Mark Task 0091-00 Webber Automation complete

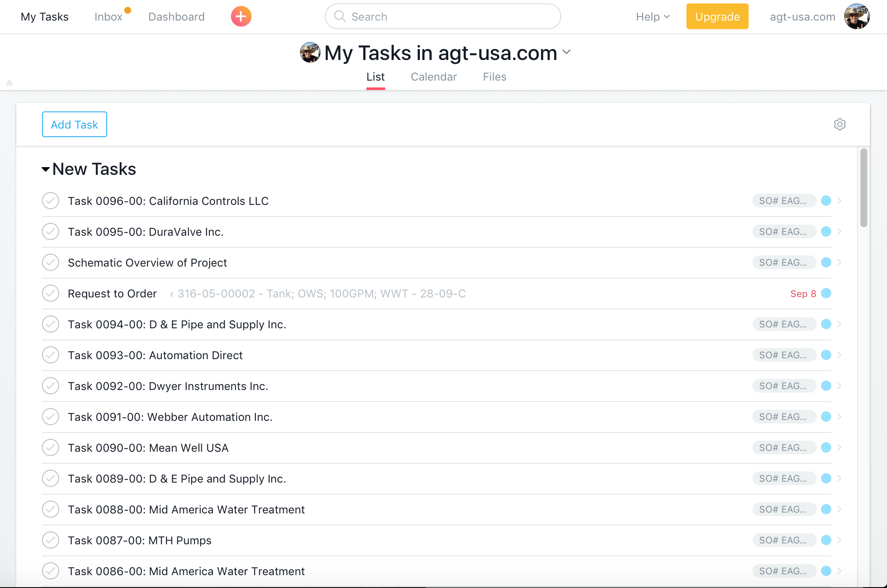pyautogui.click(x=51, y=417)
